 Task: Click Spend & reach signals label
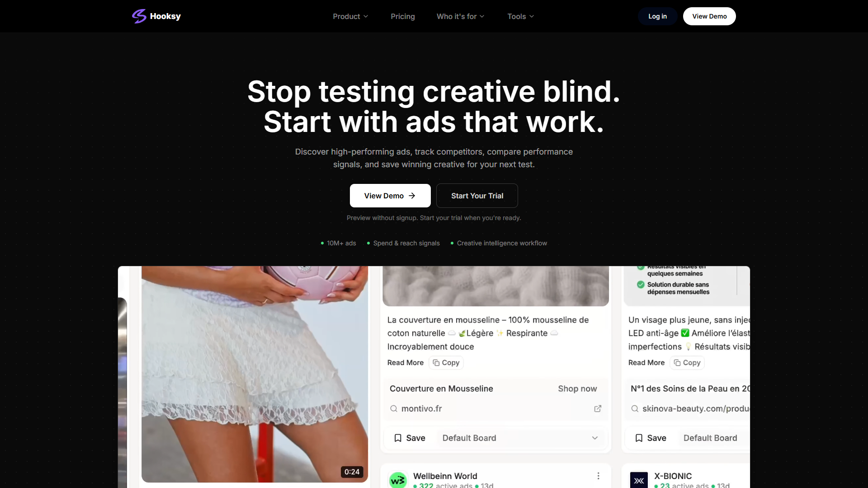[x=406, y=243]
